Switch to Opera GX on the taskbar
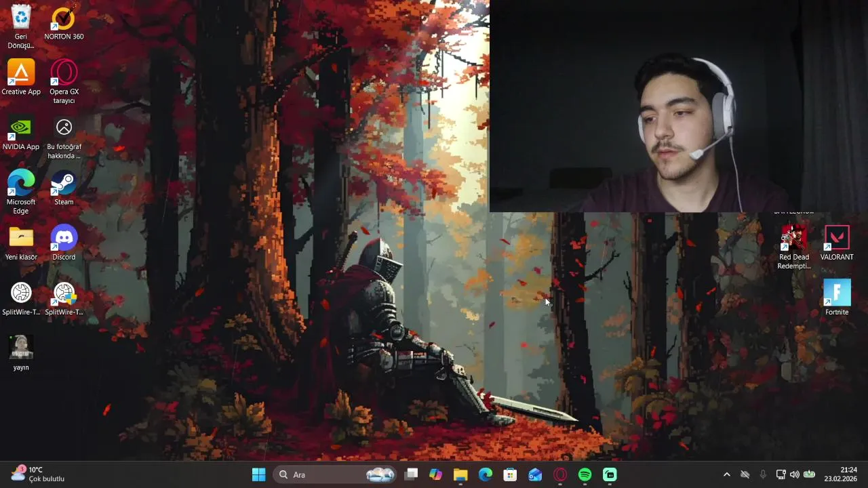The image size is (868, 488). [560, 474]
